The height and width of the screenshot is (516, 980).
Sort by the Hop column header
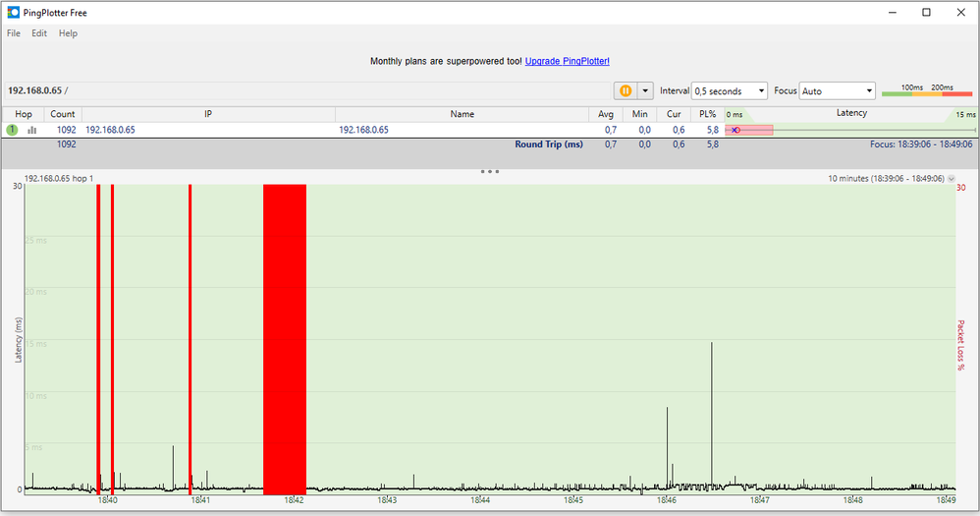(24, 114)
